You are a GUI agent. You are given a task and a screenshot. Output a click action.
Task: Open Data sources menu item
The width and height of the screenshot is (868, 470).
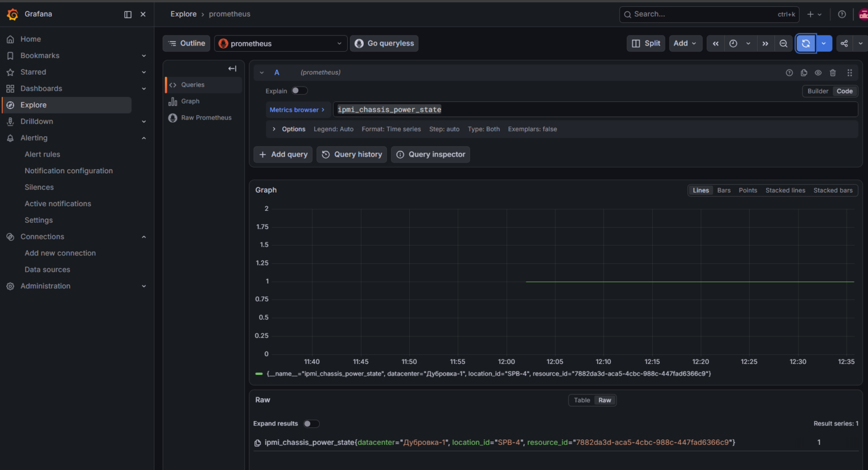tap(47, 269)
